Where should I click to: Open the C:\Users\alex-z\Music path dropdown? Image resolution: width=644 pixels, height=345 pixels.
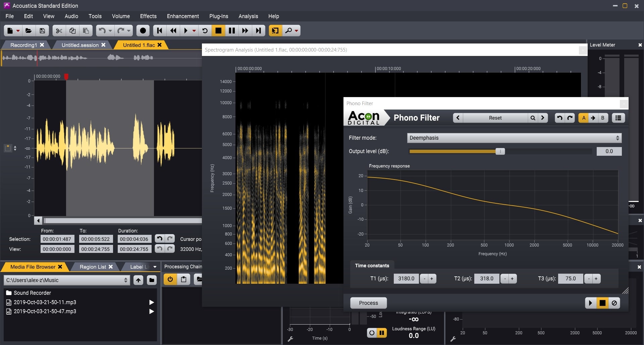click(67, 280)
